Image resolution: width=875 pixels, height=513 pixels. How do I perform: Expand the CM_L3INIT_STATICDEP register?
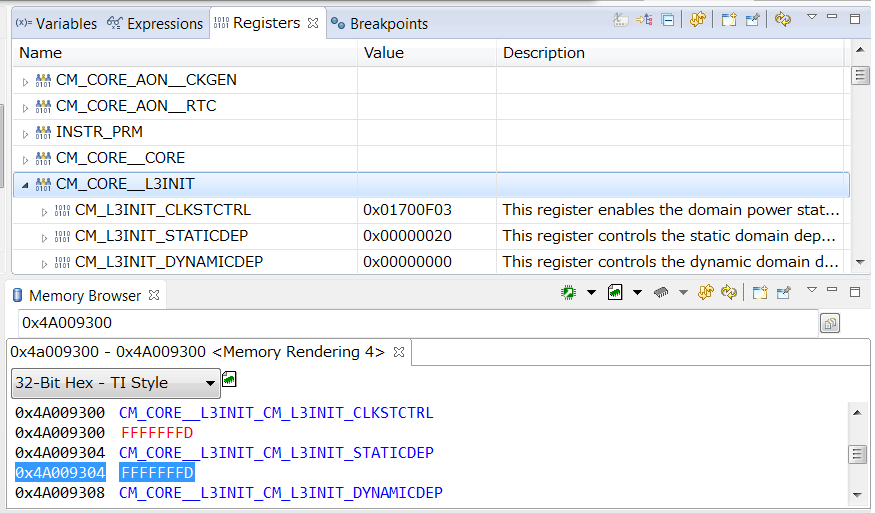coord(44,238)
